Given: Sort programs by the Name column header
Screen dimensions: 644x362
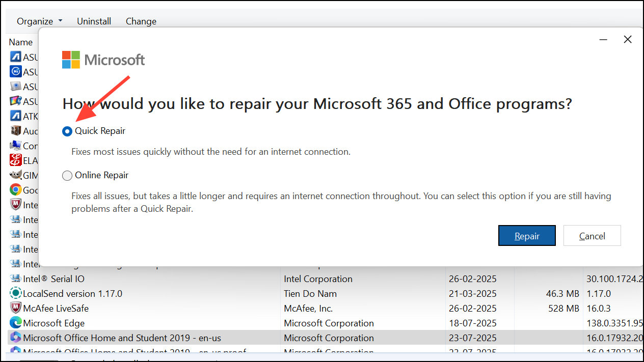Looking at the screenshot, I should coord(21,42).
